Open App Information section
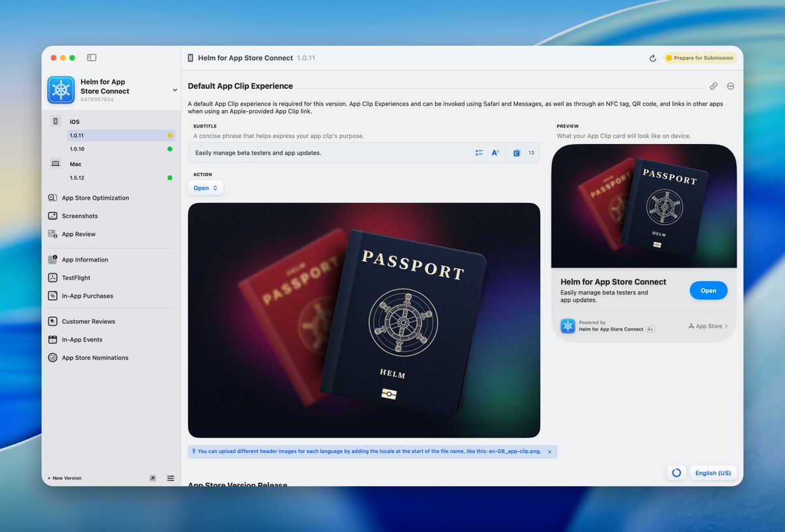785x532 pixels. tap(85, 260)
